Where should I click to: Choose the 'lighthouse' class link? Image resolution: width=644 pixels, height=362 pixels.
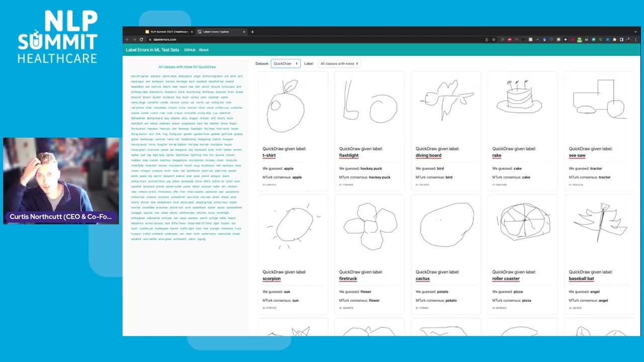(x=182, y=155)
